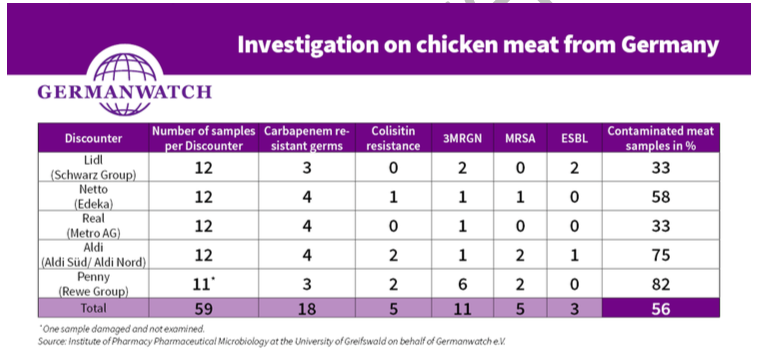Click the ESBL column header
767x364 pixels.
(574, 138)
